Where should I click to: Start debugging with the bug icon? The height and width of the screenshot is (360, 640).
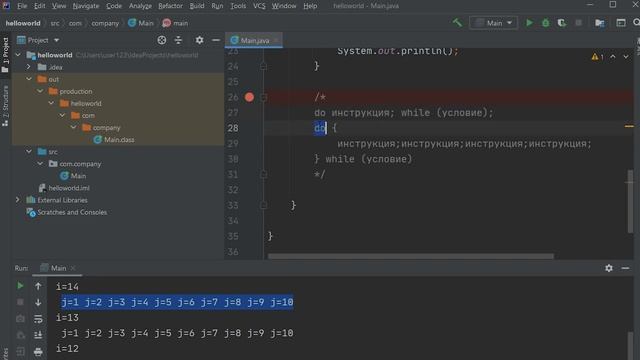pos(546,23)
